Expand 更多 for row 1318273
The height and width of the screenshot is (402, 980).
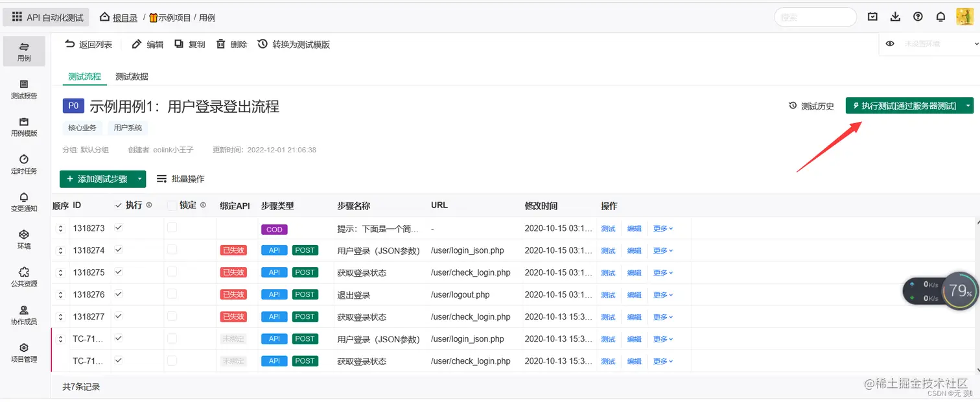[663, 229]
